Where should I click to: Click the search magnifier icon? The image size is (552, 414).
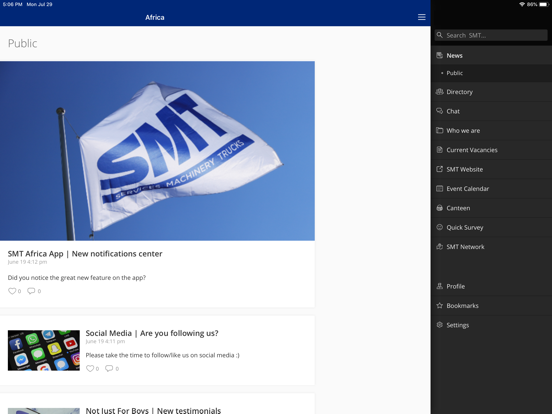[x=440, y=35]
